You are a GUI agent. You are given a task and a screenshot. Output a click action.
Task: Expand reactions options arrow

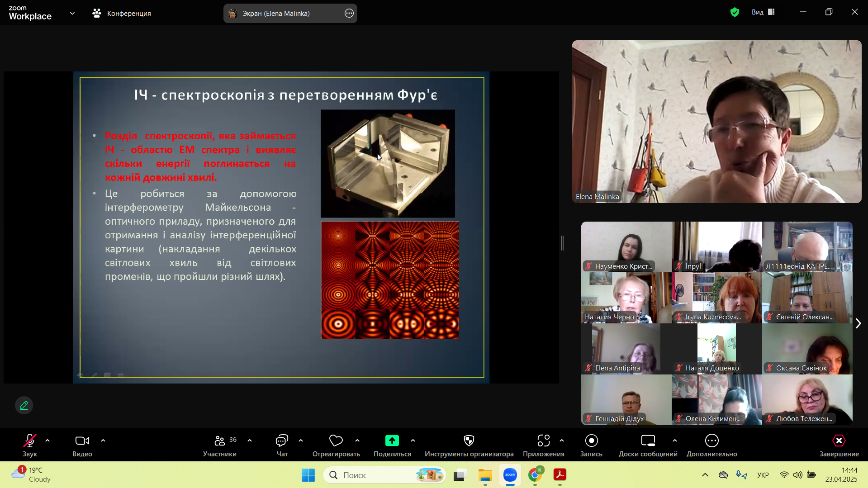pos(357,441)
